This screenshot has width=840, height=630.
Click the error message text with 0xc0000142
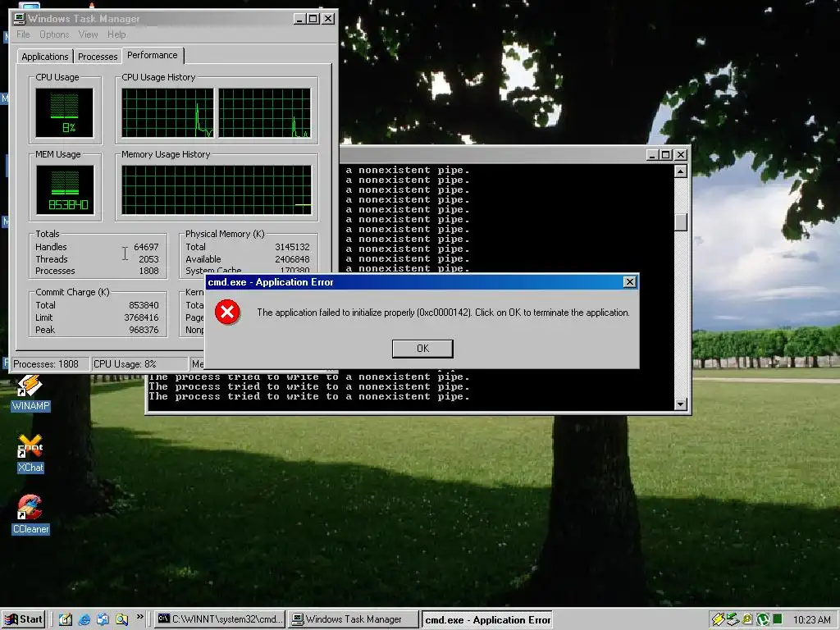coord(443,313)
